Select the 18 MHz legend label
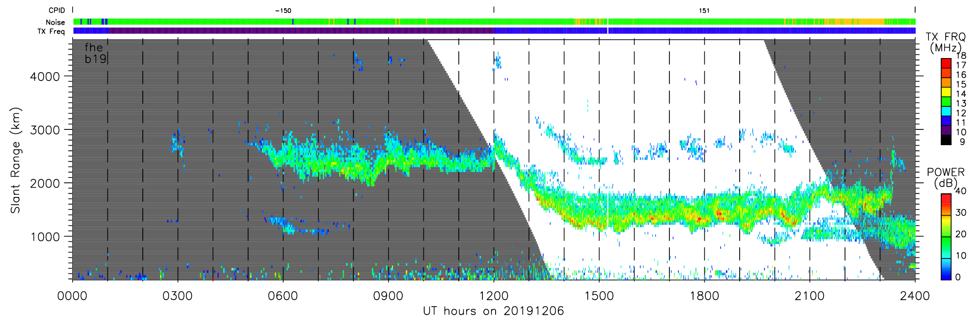 961,56
